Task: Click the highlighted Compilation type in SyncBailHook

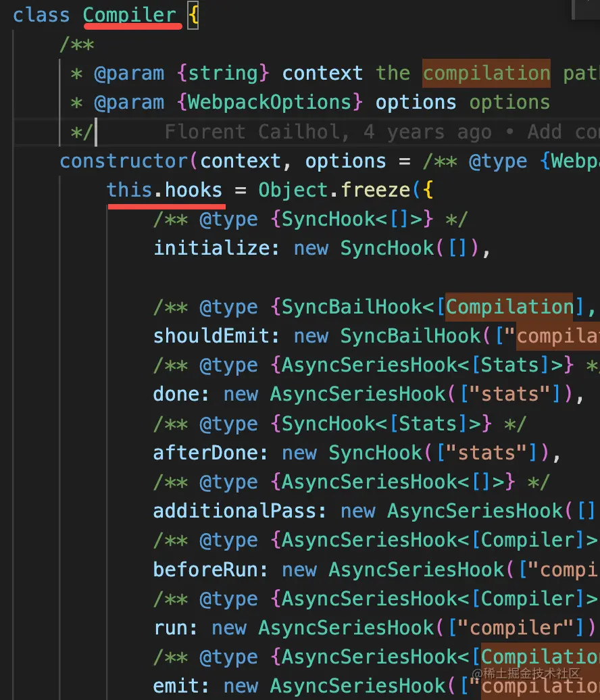Action: click(509, 307)
